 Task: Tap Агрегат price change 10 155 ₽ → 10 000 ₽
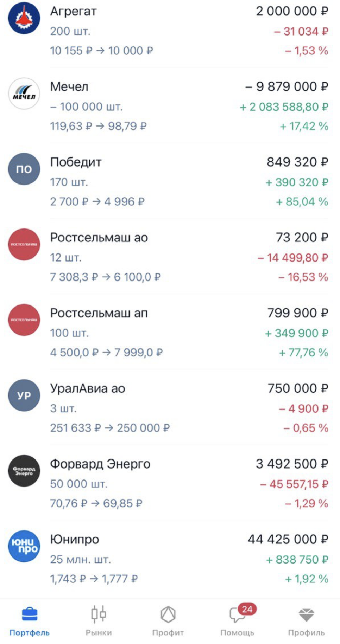tap(101, 51)
